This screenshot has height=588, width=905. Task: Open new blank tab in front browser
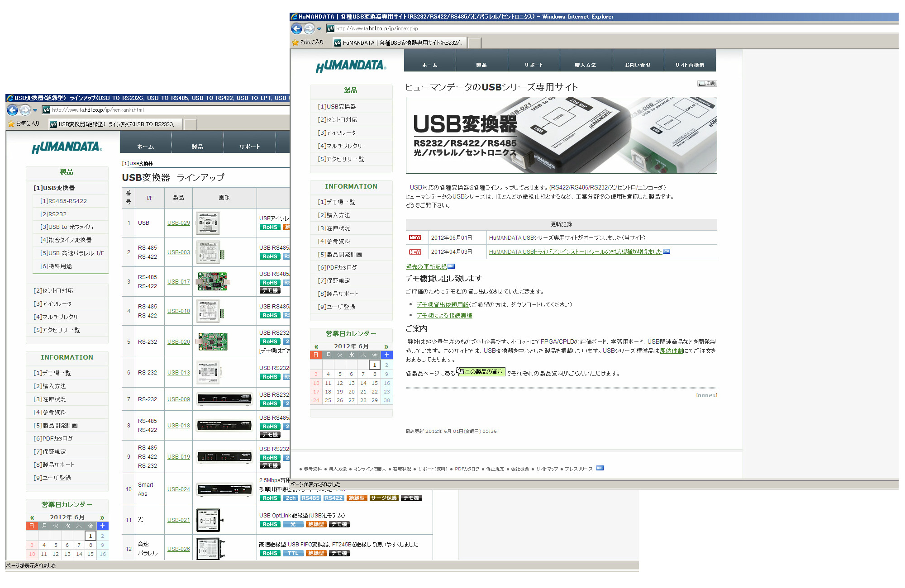tap(474, 43)
